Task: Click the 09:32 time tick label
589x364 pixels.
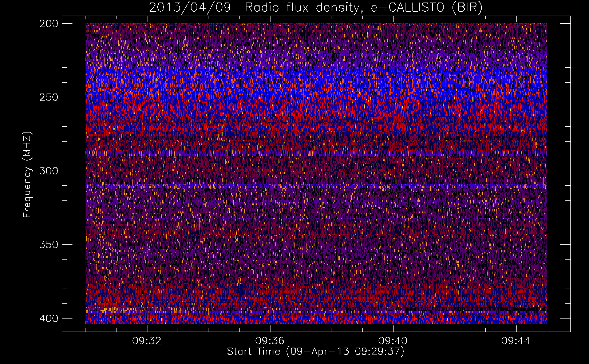Action: pos(147,341)
